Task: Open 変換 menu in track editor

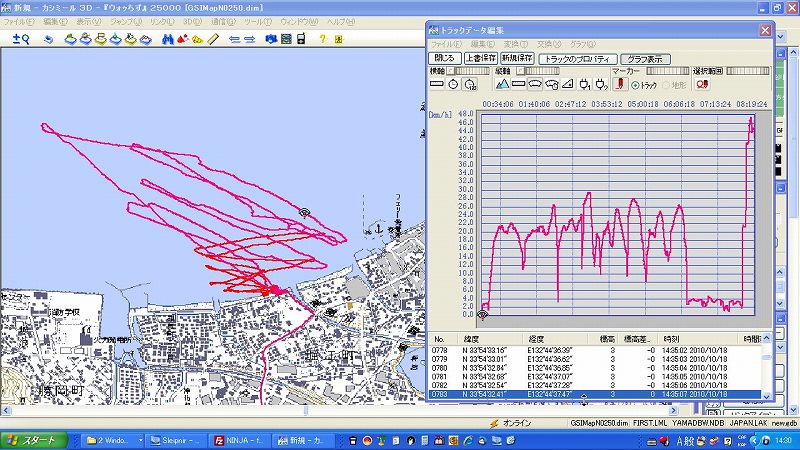Action: click(514, 44)
